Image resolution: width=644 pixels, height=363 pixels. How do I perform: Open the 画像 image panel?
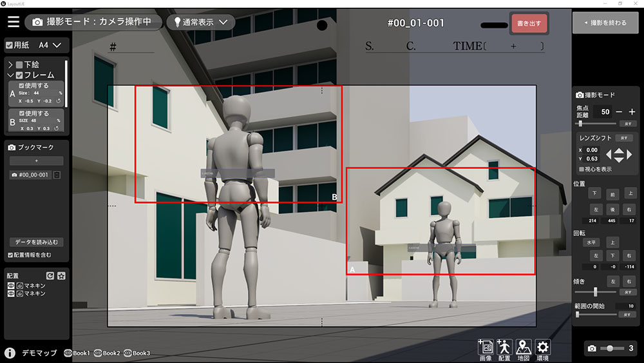tap(486, 349)
